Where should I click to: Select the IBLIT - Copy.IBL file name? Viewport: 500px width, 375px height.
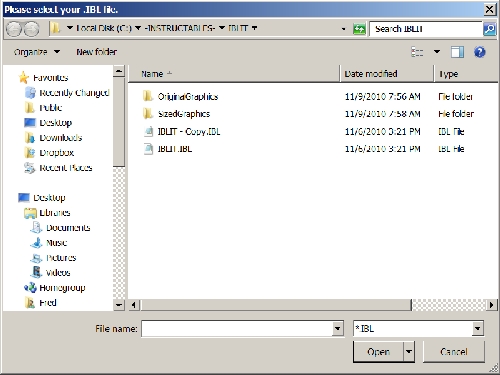(189, 132)
